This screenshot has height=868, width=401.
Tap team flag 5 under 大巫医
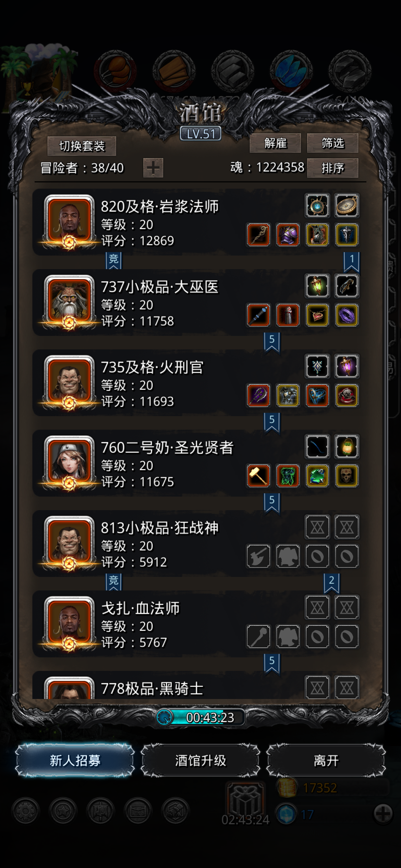click(x=272, y=342)
